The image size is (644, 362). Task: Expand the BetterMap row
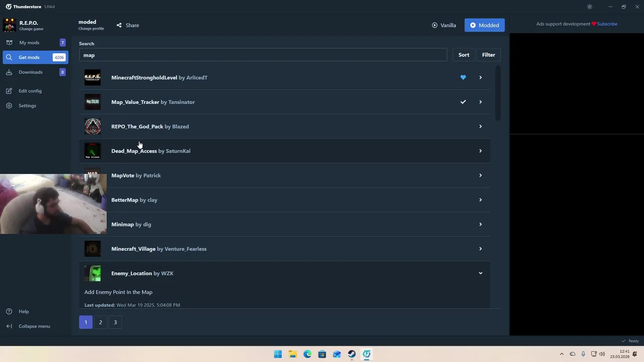pos(480,200)
